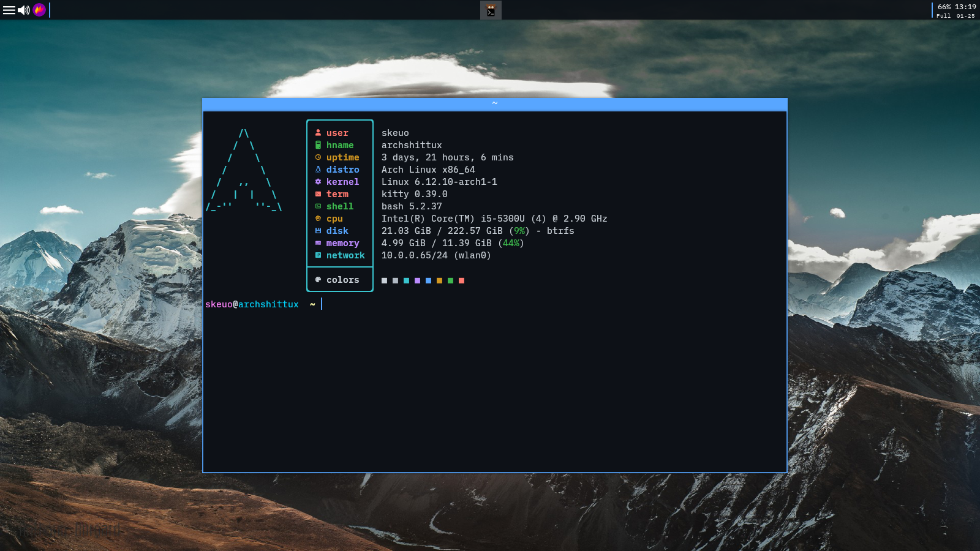Click the purple color square

point(417,280)
